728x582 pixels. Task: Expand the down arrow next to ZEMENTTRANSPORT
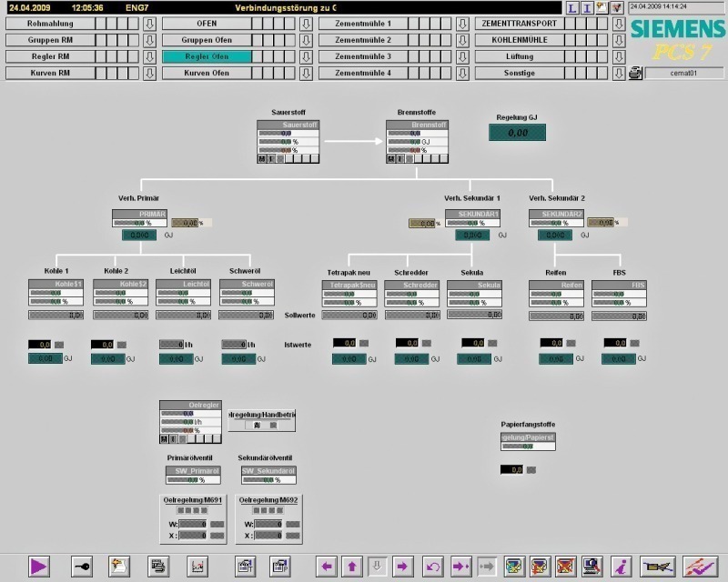619,24
